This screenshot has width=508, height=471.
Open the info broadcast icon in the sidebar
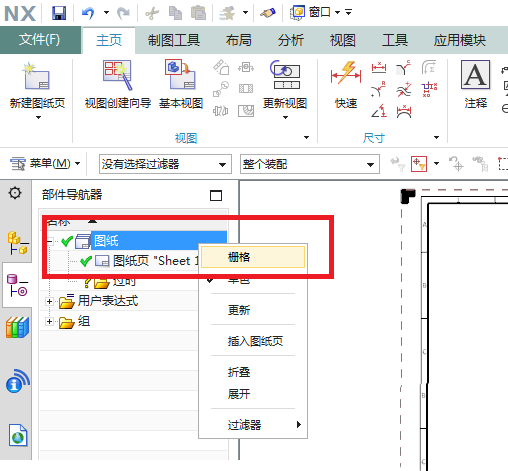tap(18, 381)
